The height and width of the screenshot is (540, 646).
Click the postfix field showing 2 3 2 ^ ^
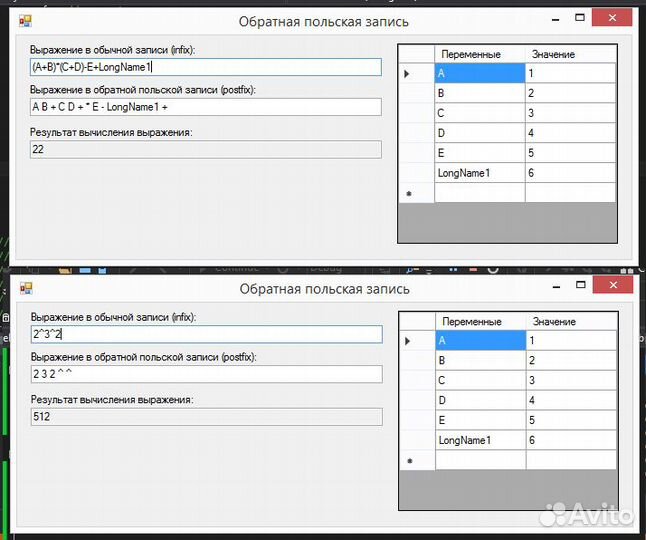205,374
